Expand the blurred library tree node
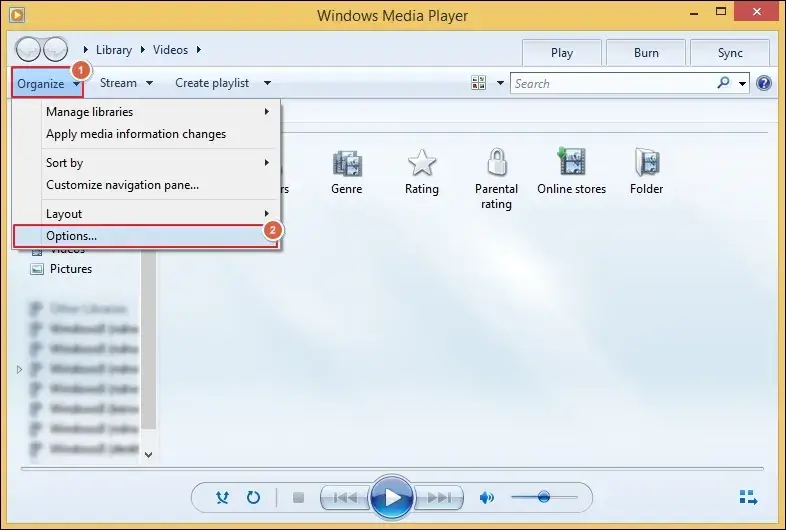 click(20, 370)
